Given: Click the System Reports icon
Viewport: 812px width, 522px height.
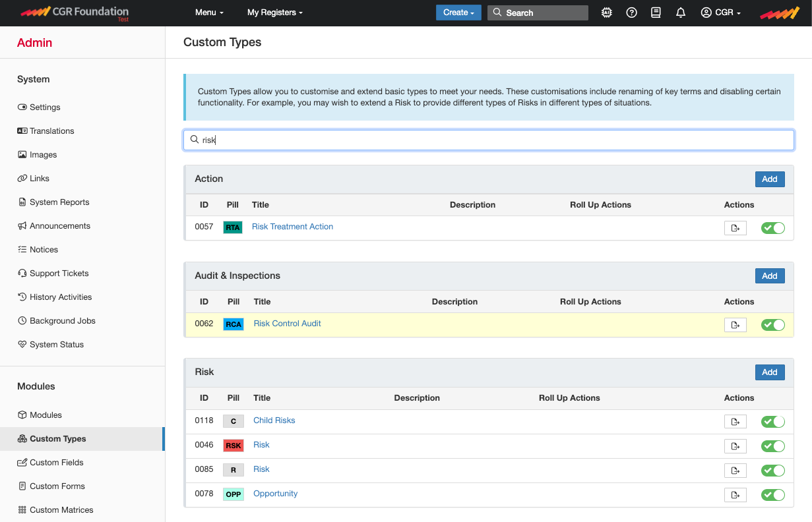Looking at the screenshot, I should (22, 202).
